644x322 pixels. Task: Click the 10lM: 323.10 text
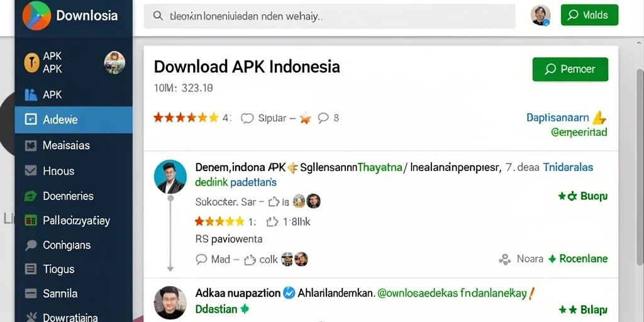point(183,88)
